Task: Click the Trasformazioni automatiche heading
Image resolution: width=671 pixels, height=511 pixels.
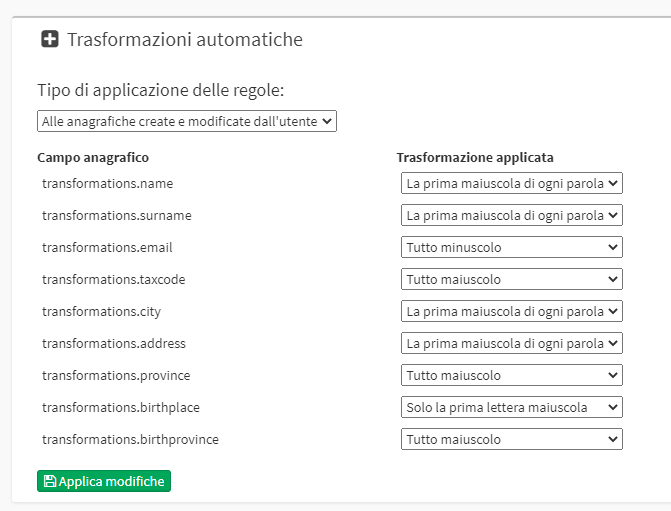Action: pyautogui.click(x=185, y=39)
